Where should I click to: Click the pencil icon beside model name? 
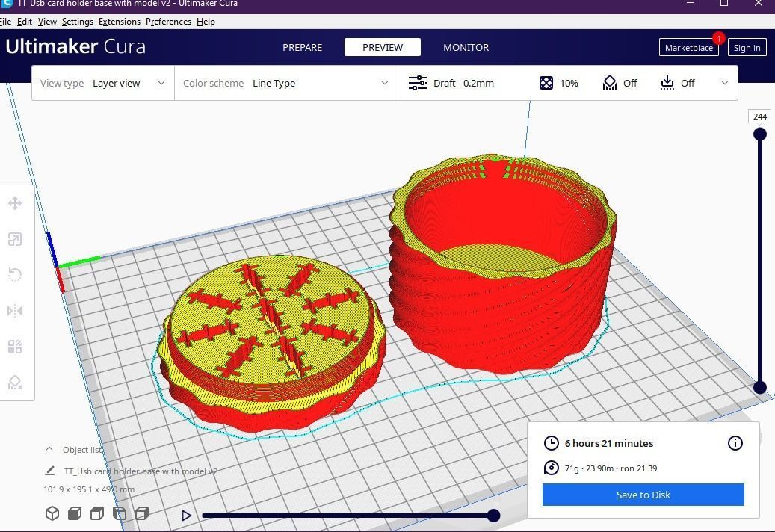tap(50, 471)
